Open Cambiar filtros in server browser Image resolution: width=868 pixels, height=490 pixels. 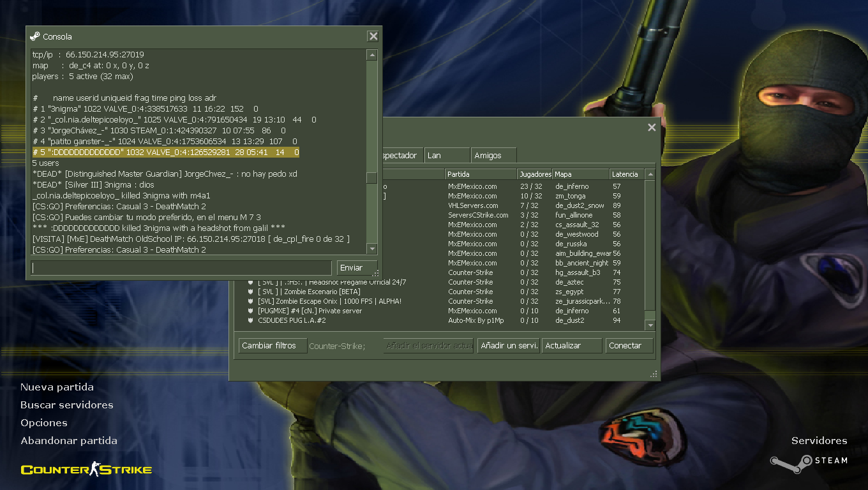click(x=273, y=345)
